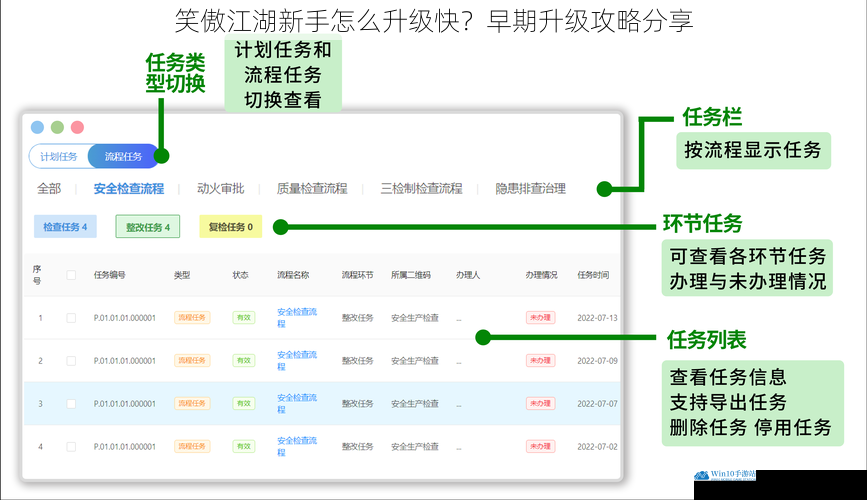Show the 隐患排查治理 tab
867x500 pixels.
[x=530, y=189]
